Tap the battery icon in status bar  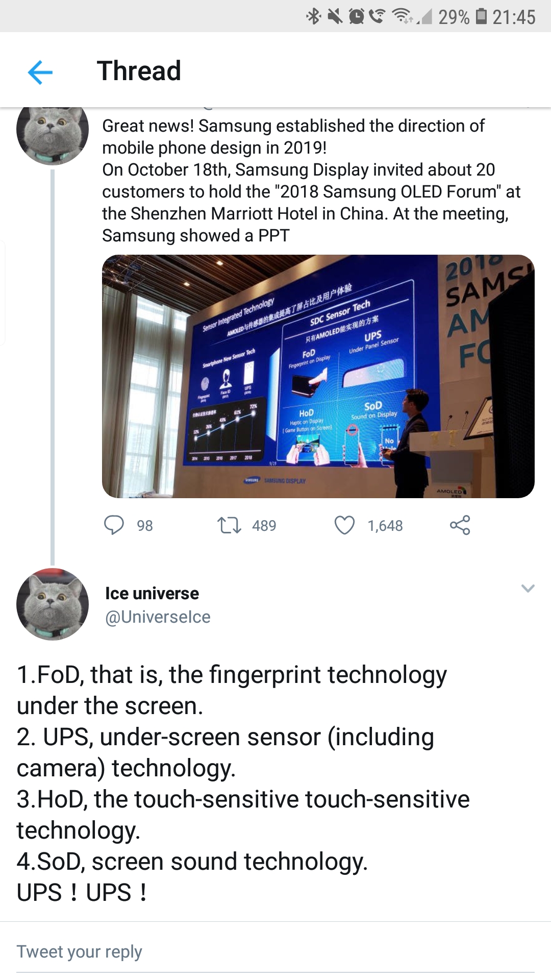point(481,16)
